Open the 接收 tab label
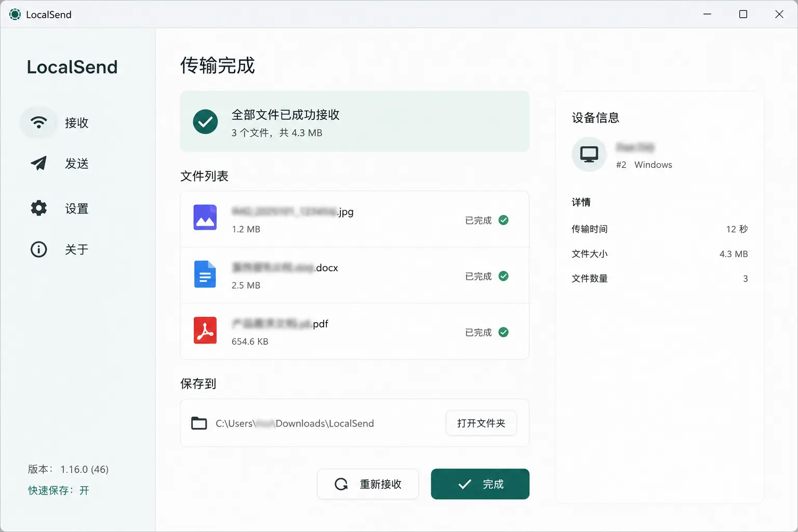 pyautogui.click(x=77, y=123)
